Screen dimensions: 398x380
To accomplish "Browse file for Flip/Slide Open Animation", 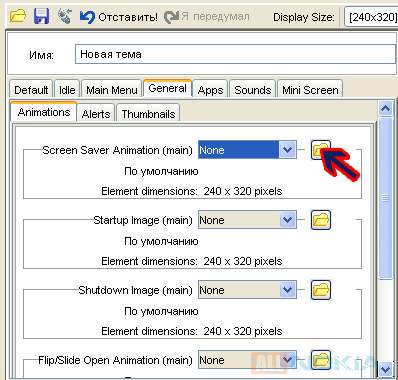I will click(321, 360).
